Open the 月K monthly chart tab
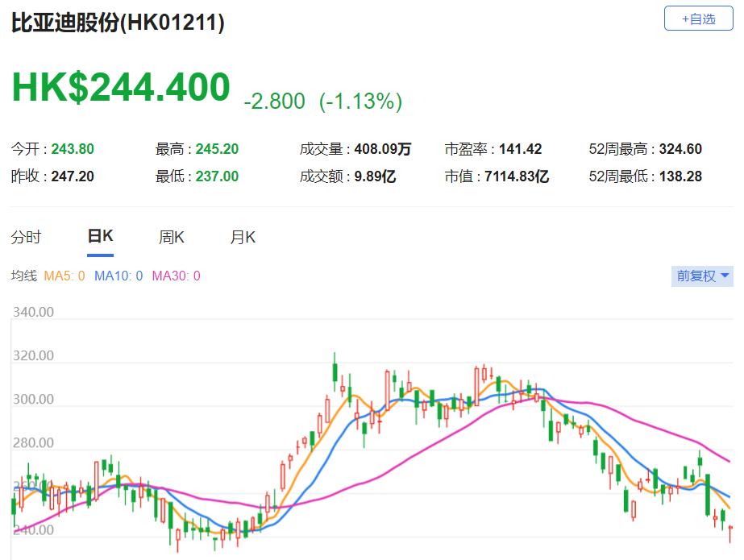744x560 pixels. point(243,237)
